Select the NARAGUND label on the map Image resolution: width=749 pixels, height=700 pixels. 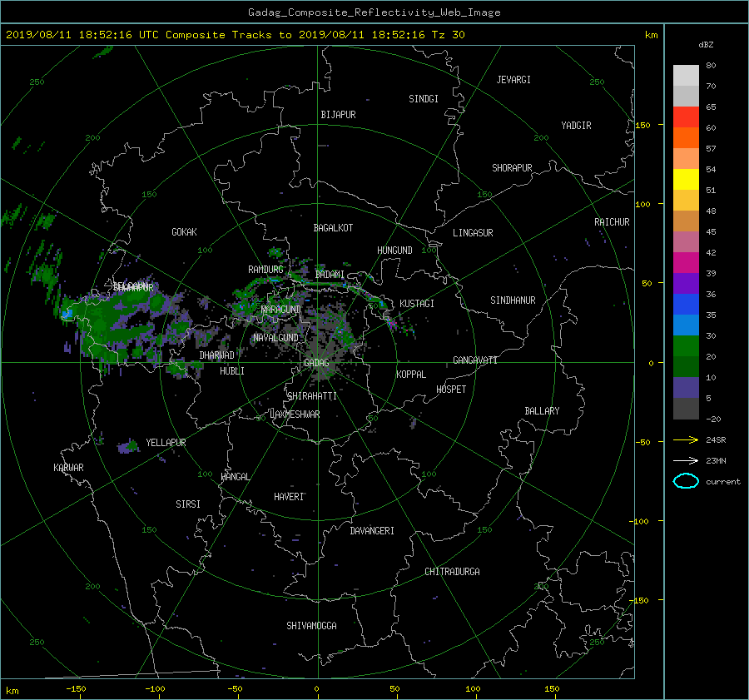coord(281,310)
